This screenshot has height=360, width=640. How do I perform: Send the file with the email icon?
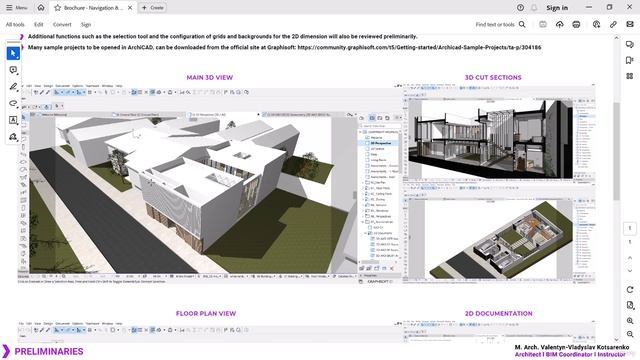(630, 24)
